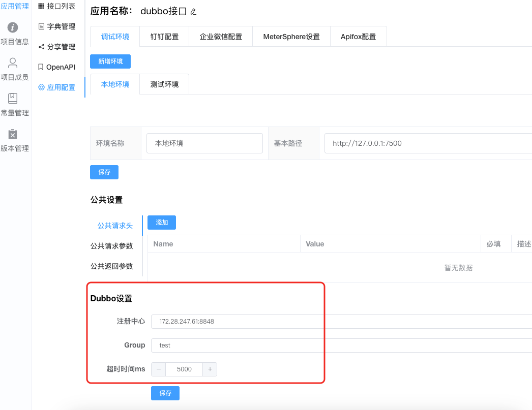This screenshot has height=410, width=532.
Task: Open the MeterSphere设置 tab
Action: (291, 37)
